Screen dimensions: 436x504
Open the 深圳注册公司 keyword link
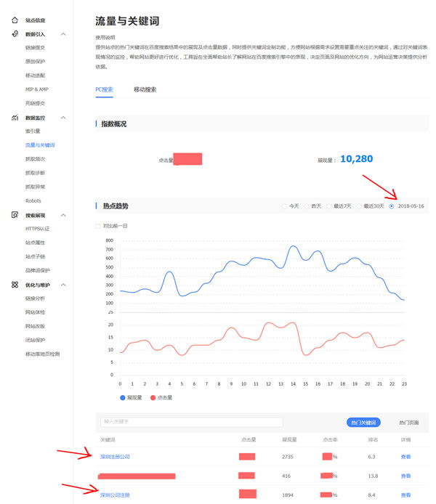(116, 456)
